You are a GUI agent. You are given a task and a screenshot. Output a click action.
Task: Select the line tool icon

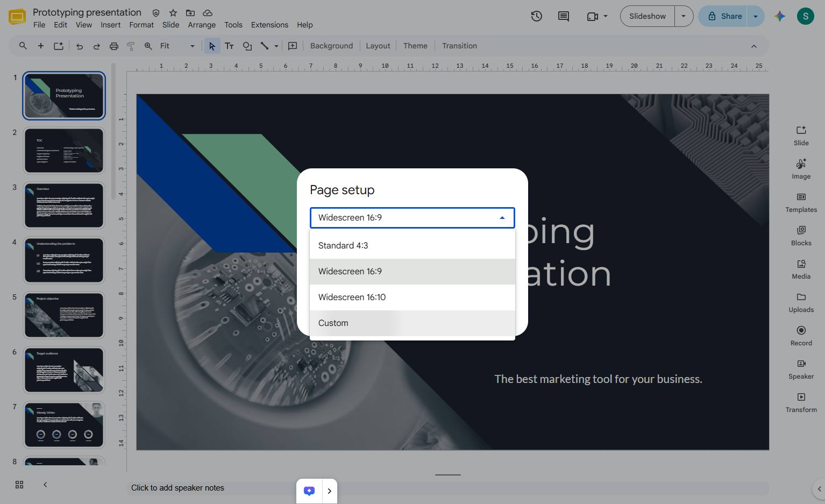(265, 46)
